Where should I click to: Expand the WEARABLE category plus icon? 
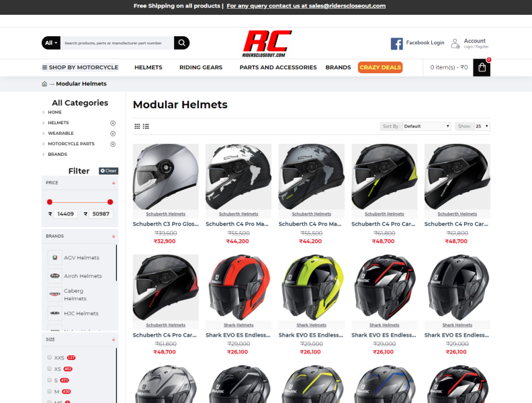(x=113, y=133)
